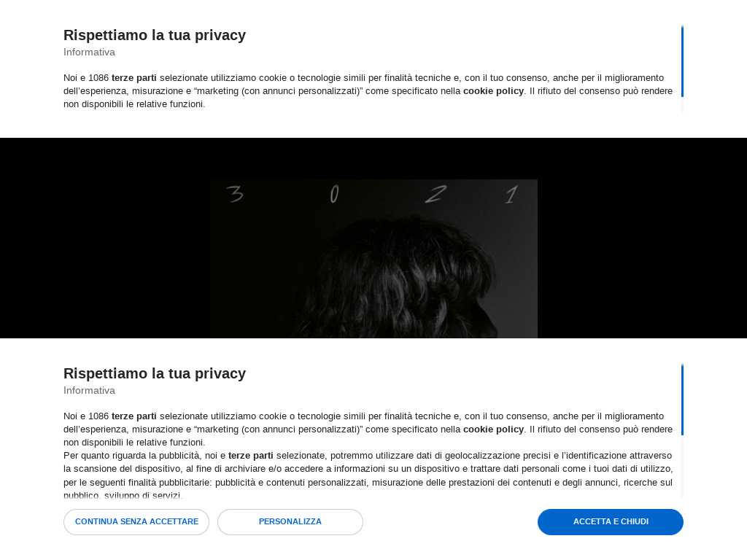Image resolution: width=747 pixels, height=560 pixels.
Task: Click the "Continua senza accettare" button
Action: click(x=136, y=522)
